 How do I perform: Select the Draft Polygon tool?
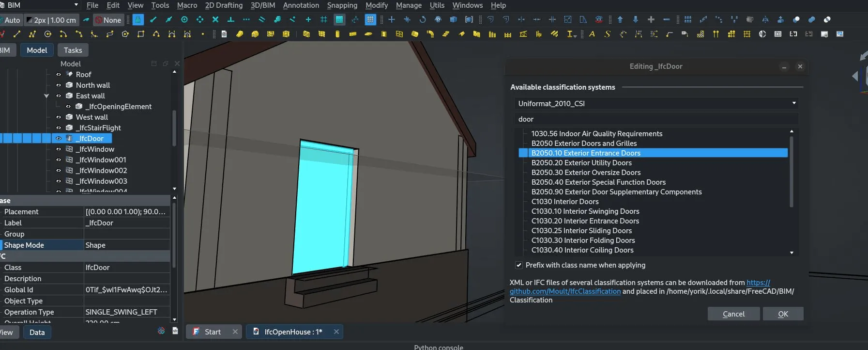coord(125,34)
